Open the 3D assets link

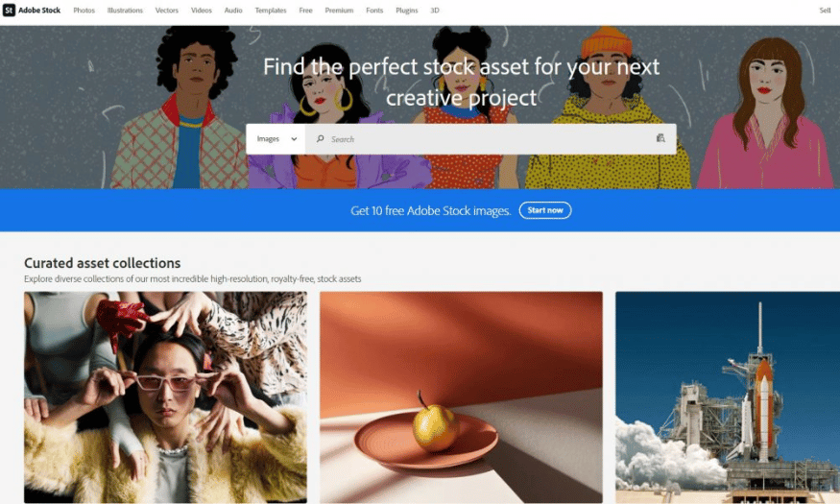[435, 11]
